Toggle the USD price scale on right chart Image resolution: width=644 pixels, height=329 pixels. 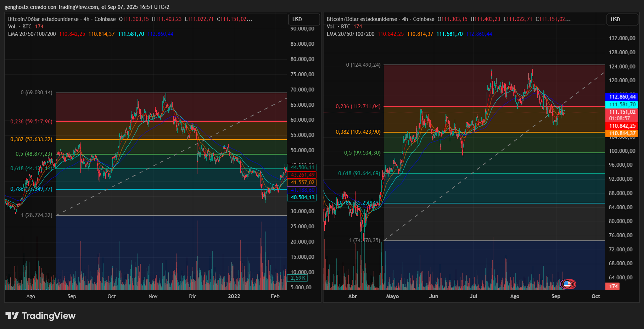coord(622,19)
